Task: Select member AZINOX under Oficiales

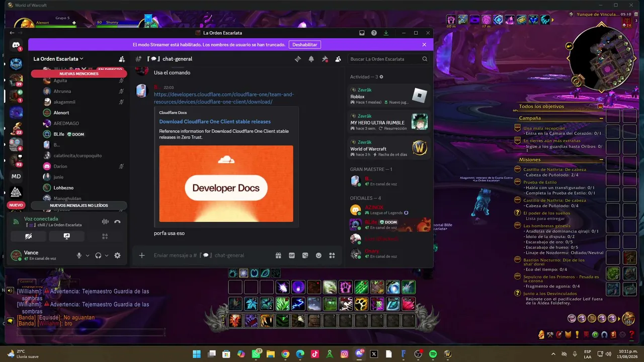Action: coord(390,210)
